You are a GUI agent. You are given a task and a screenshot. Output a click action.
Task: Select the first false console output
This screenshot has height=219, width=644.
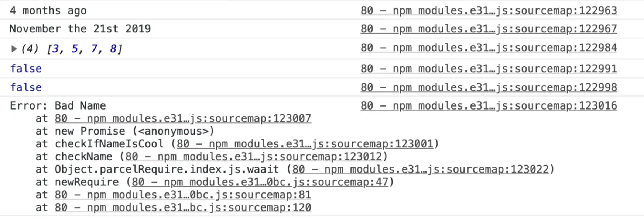click(25, 68)
